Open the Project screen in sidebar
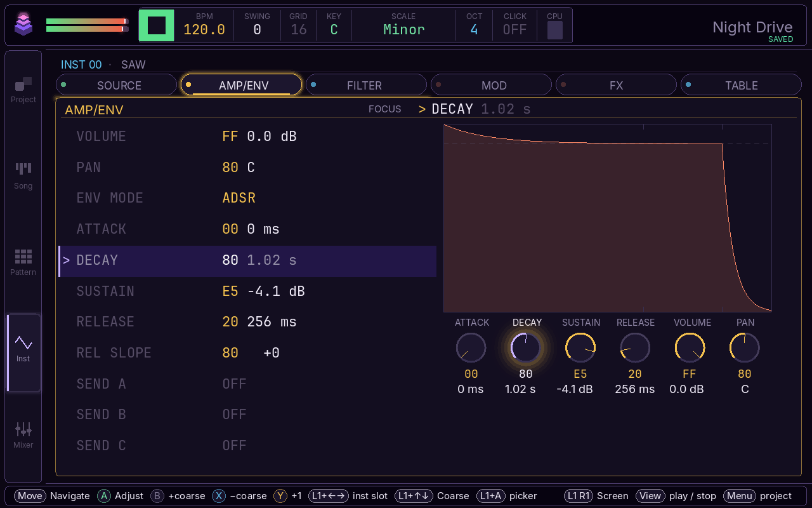The width and height of the screenshot is (812, 508). pos(23,90)
